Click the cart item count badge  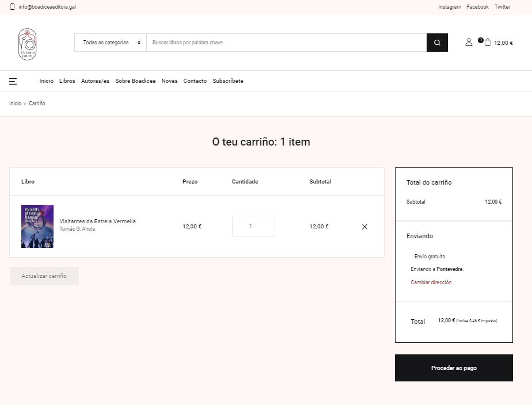coord(480,40)
